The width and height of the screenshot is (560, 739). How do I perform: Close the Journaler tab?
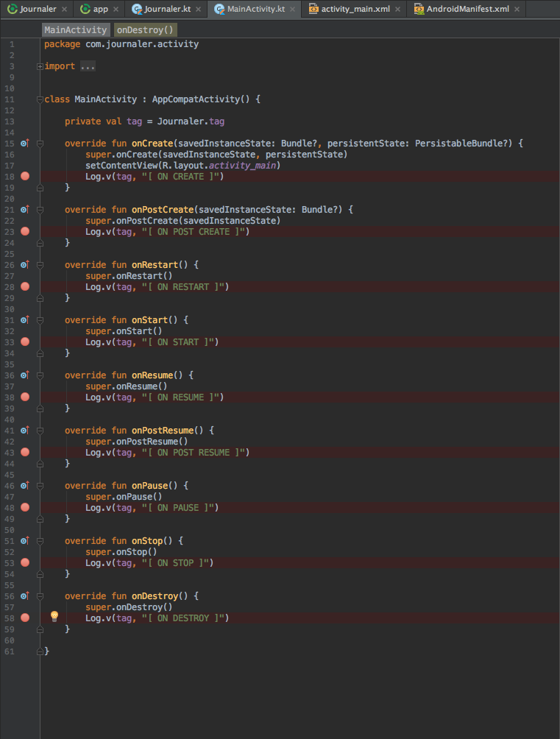(64, 9)
